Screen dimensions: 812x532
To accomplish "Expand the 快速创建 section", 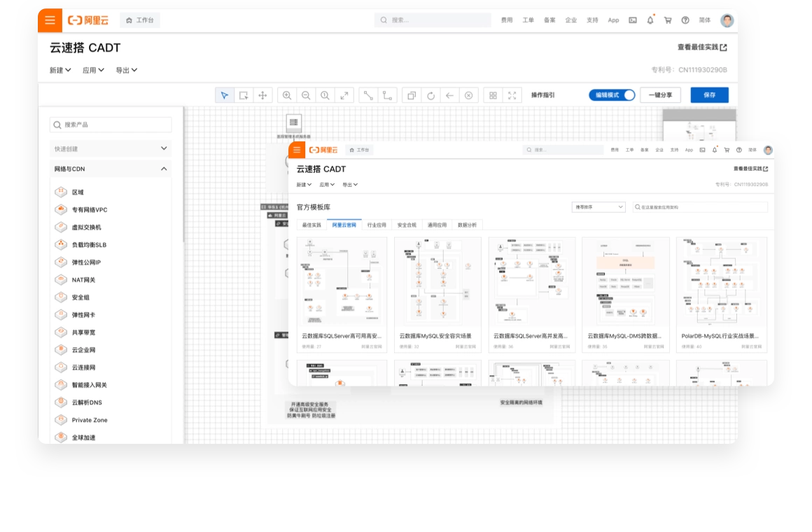I will point(111,148).
